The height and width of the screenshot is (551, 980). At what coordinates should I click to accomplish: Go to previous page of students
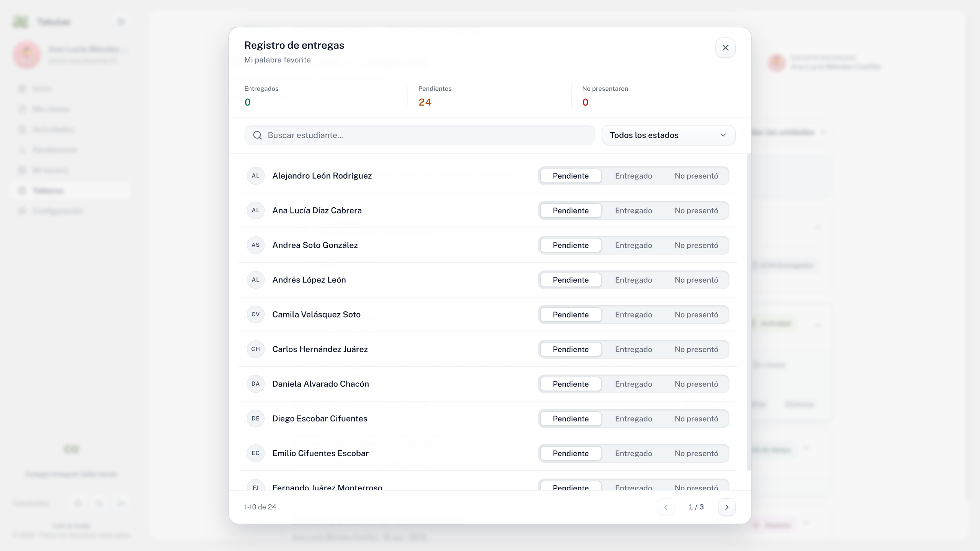pyautogui.click(x=666, y=507)
